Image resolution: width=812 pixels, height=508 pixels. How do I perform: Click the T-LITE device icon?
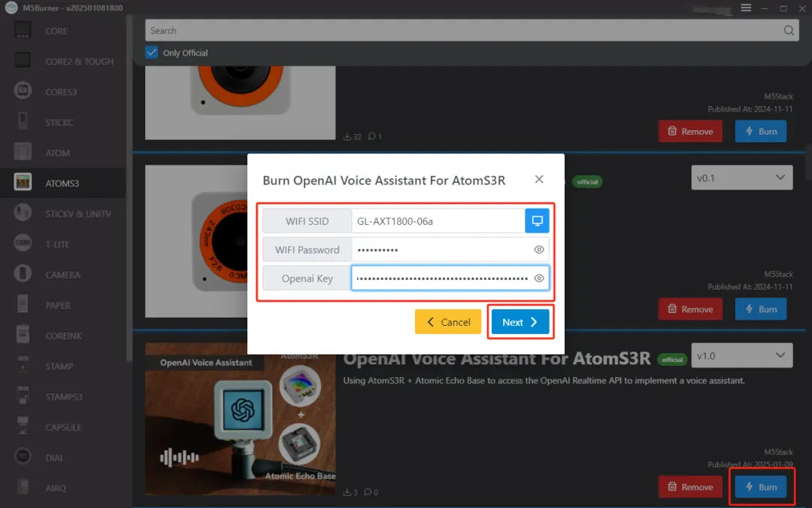point(23,243)
